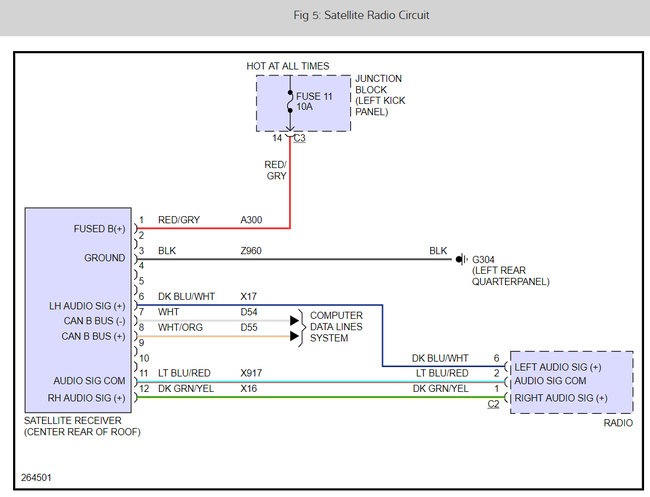
Task: Click radio connector pin number 6
Action: 496,358
